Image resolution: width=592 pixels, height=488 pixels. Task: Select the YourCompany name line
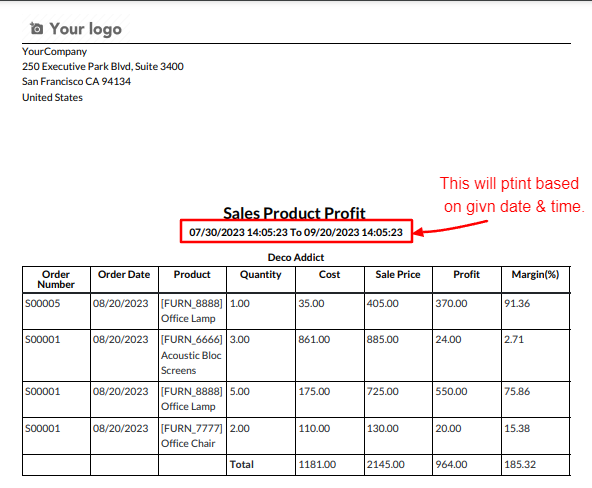click(x=54, y=51)
